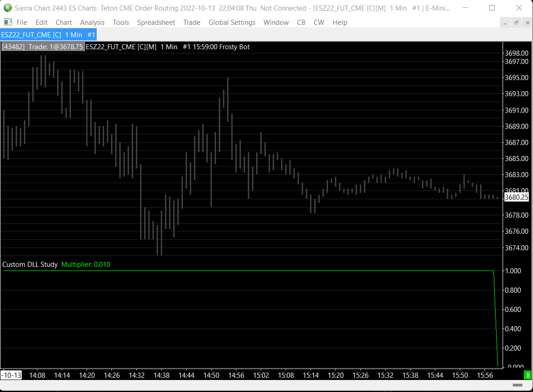Open the Trade menu

click(192, 23)
